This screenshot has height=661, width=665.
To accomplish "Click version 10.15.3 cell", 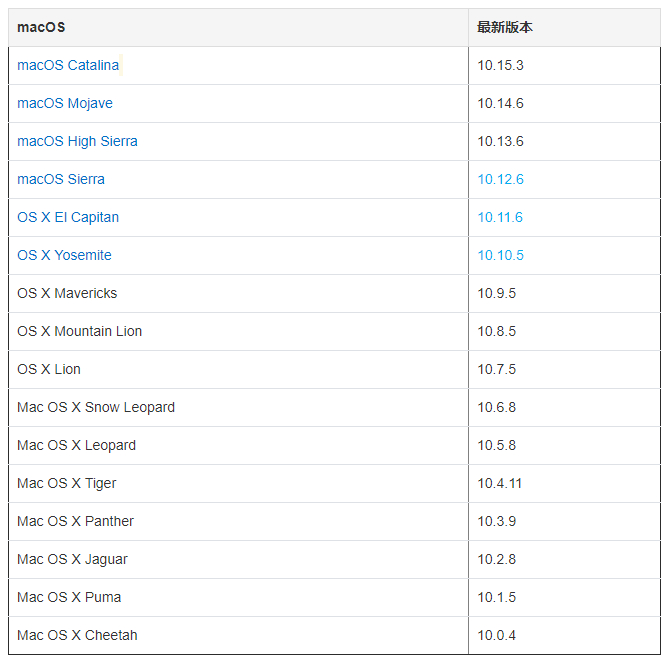I will [564, 65].
